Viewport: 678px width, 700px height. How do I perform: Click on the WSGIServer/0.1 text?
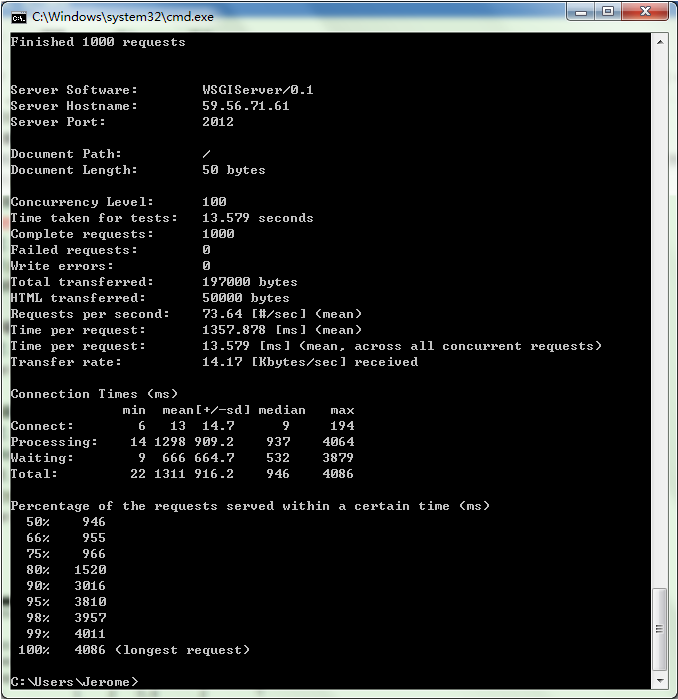pos(258,90)
